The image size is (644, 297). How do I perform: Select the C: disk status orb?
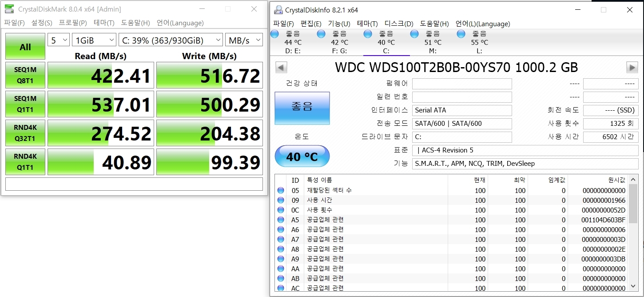tap(368, 34)
